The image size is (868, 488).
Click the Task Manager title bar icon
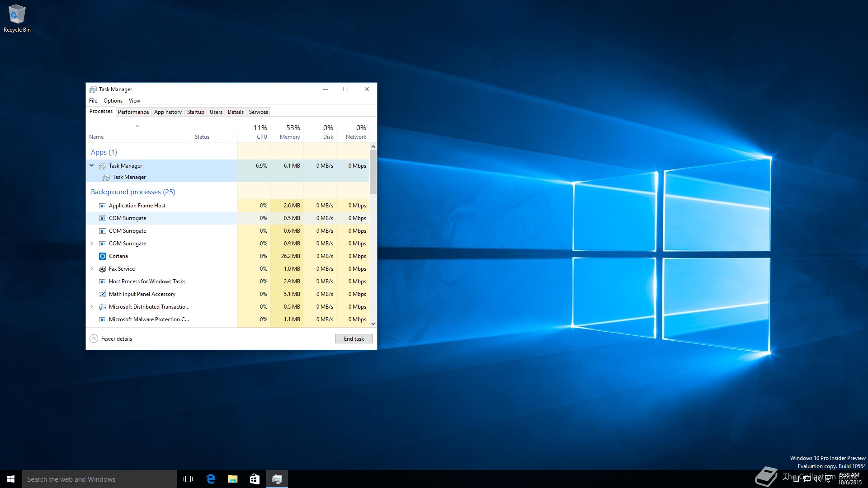point(93,89)
